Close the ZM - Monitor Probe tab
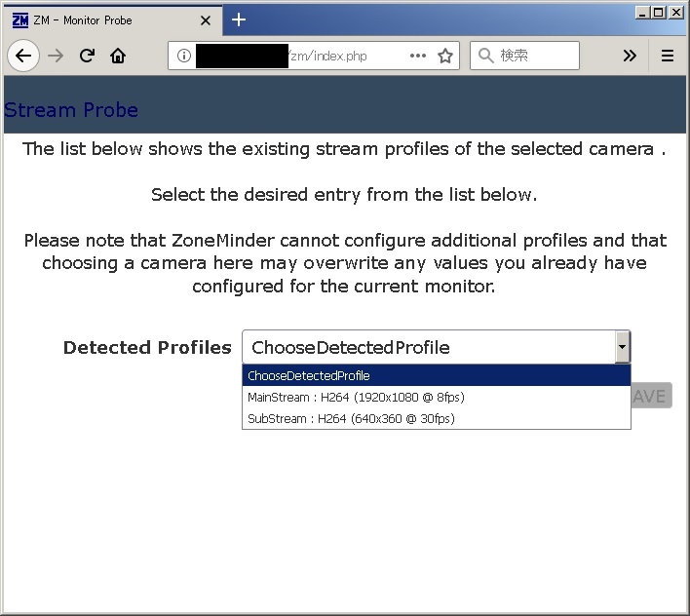This screenshot has height=616, width=690. point(206,20)
